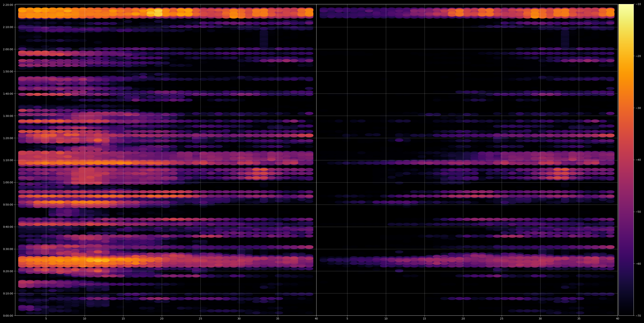Click the −50 colorbar tick label
The width and height of the screenshot is (644, 323).
click(638, 212)
